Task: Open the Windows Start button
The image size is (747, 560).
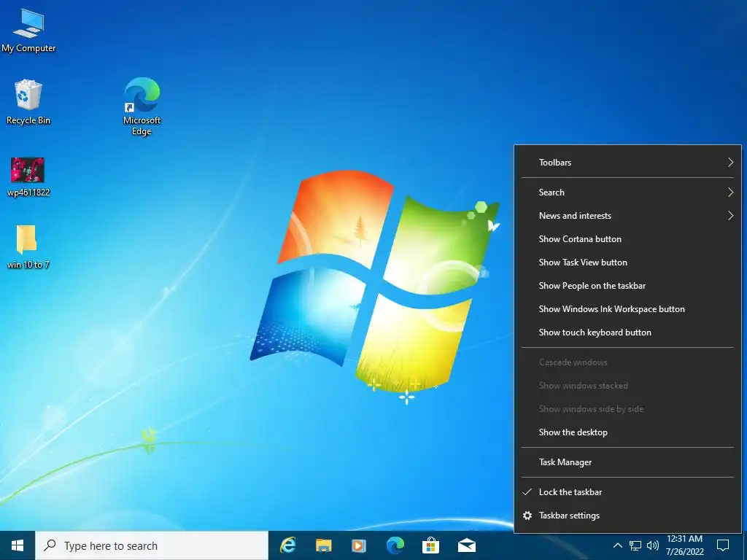Action: (18, 545)
